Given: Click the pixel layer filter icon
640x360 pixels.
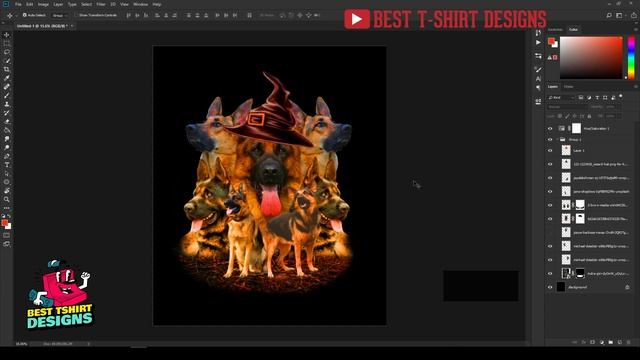Looking at the screenshot, I should [581, 98].
